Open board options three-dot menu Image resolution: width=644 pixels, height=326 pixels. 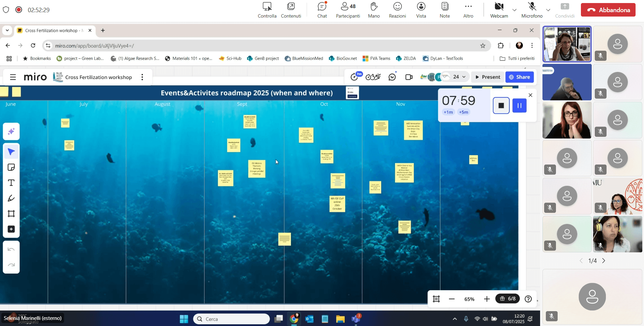tap(142, 77)
